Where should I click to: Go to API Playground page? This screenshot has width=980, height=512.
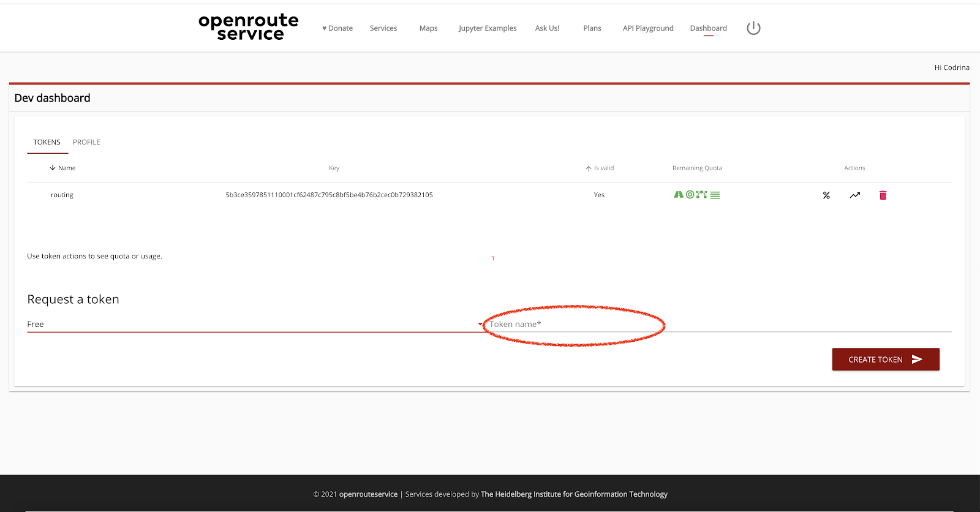point(648,28)
